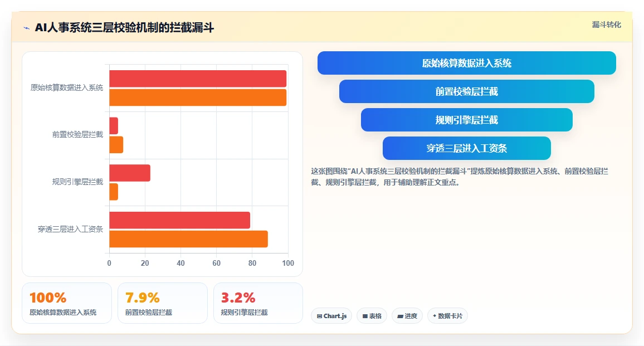
Task: Select the 原始核算数据进入系统 funnel stage
Action: pos(467,63)
